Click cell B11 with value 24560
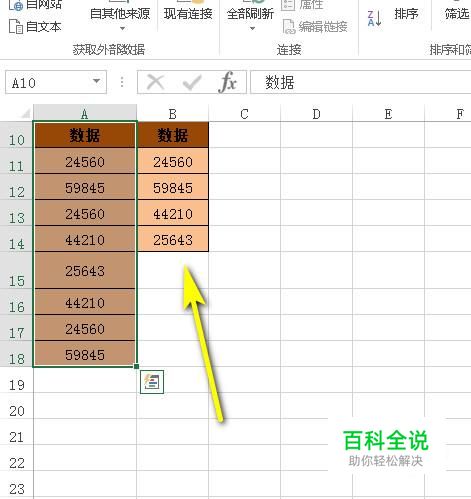The image size is (471, 499). (x=173, y=161)
